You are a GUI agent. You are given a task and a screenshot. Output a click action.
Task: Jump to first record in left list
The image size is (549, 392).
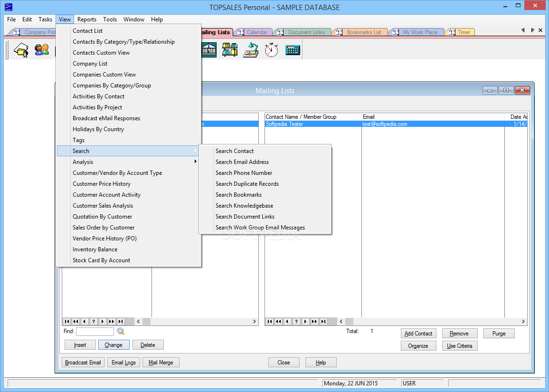67,321
